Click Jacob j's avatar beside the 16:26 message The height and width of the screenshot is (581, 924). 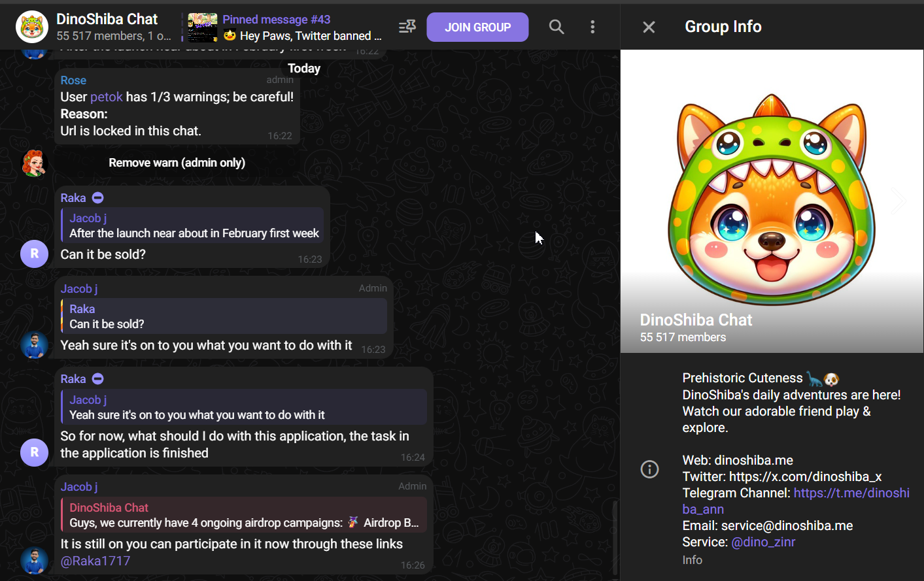(34, 560)
